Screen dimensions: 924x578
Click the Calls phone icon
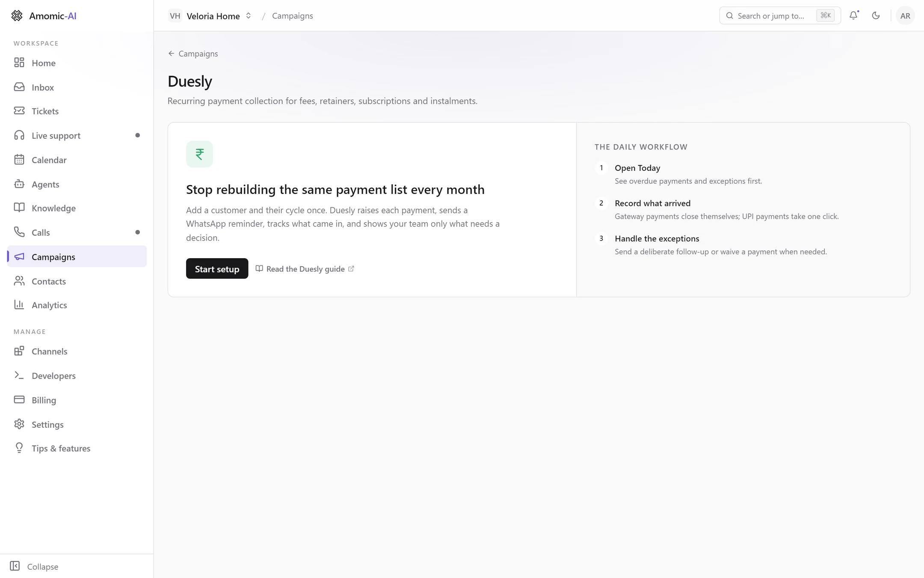pos(19,232)
